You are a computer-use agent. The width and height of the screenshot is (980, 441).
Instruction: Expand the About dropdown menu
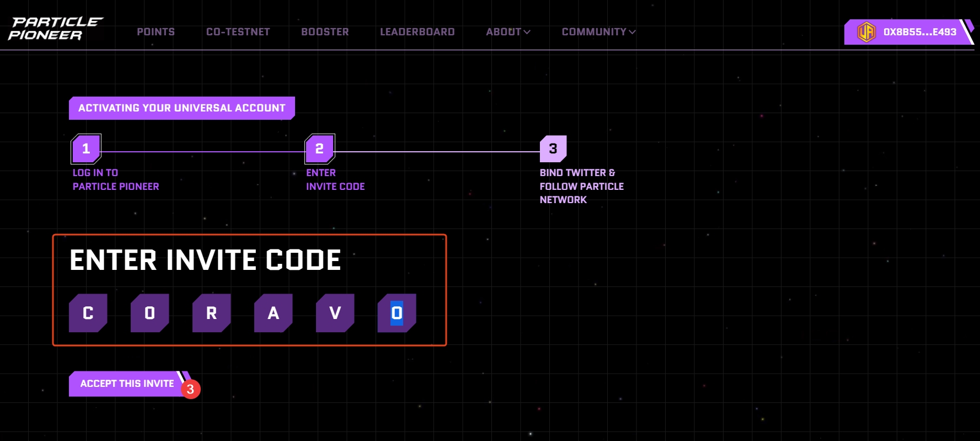point(508,32)
